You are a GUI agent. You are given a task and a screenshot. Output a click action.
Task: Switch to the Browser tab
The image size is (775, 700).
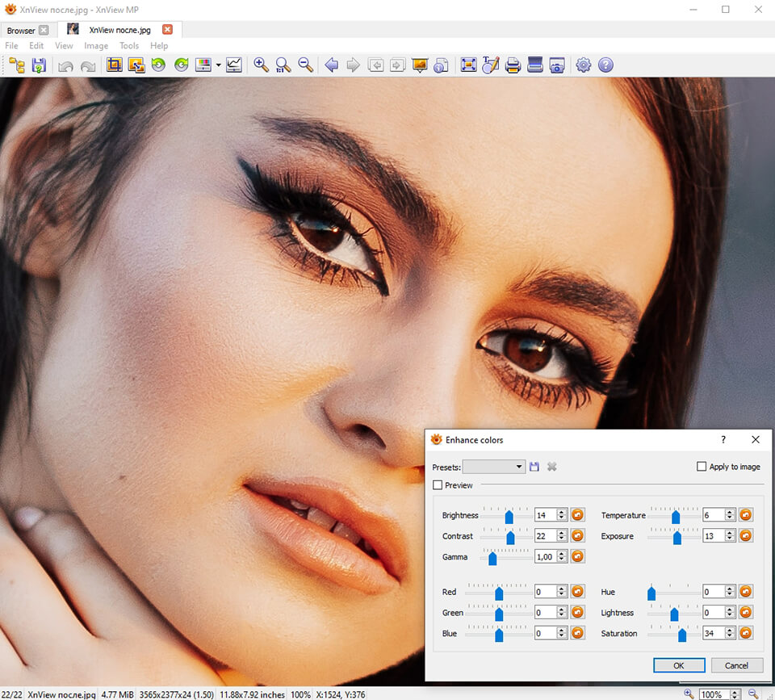pos(20,29)
